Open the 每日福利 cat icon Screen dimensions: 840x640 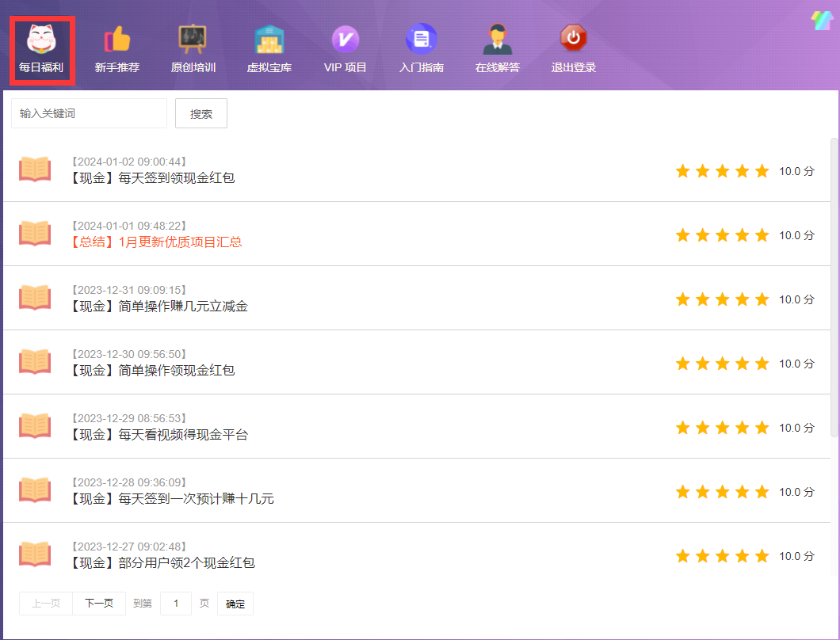pyautogui.click(x=43, y=38)
